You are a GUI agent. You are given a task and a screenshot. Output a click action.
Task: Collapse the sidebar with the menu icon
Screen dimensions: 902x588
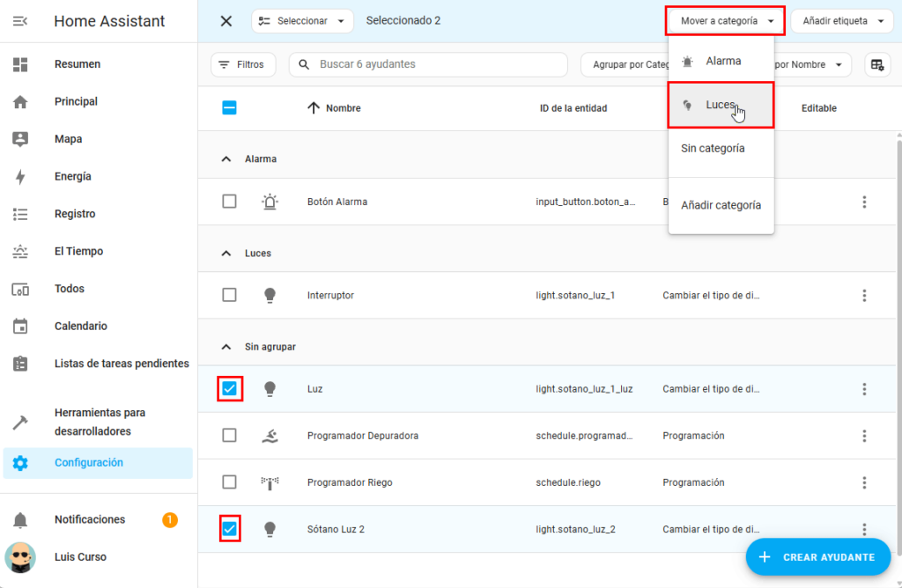click(x=19, y=21)
